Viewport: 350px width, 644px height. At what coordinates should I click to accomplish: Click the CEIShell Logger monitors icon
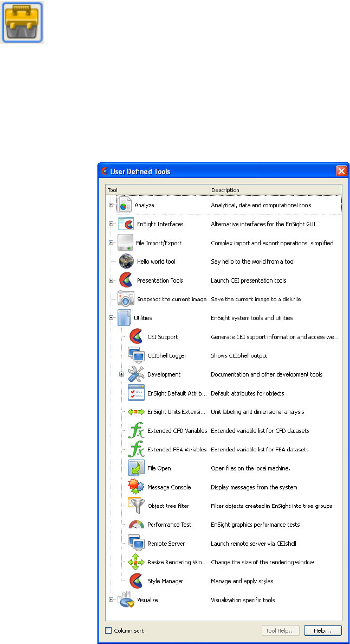tap(136, 355)
